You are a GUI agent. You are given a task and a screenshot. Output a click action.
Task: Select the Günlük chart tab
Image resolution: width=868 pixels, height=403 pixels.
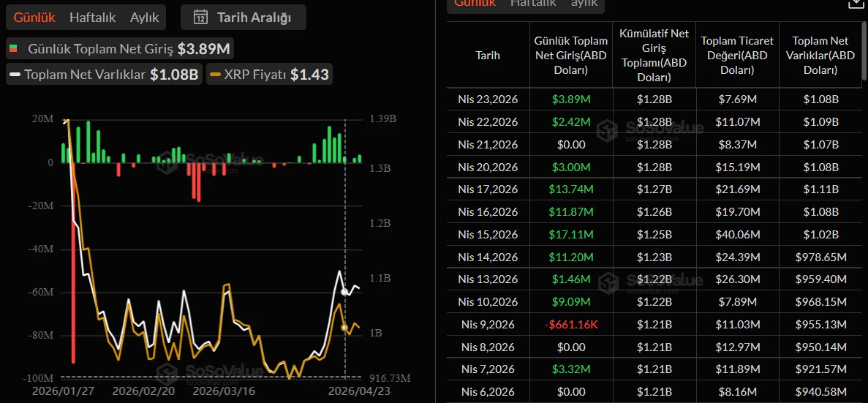click(x=35, y=18)
